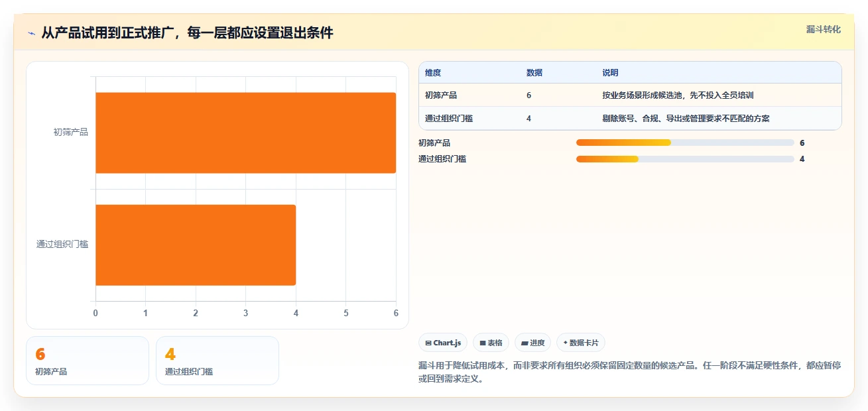Click the 通过组织门槛 label beside progress bar
Viewport: 868px width, 411px height.
coord(442,158)
